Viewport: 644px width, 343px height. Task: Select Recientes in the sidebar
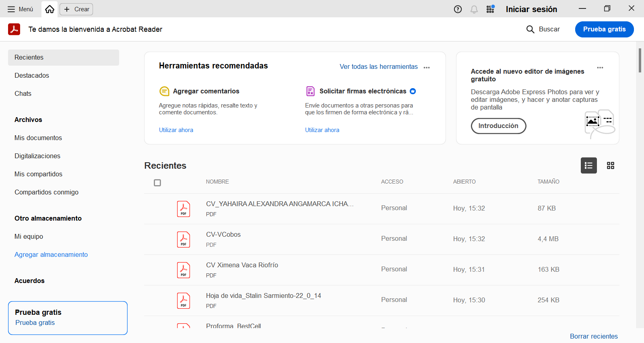click(x=64, y=58)
